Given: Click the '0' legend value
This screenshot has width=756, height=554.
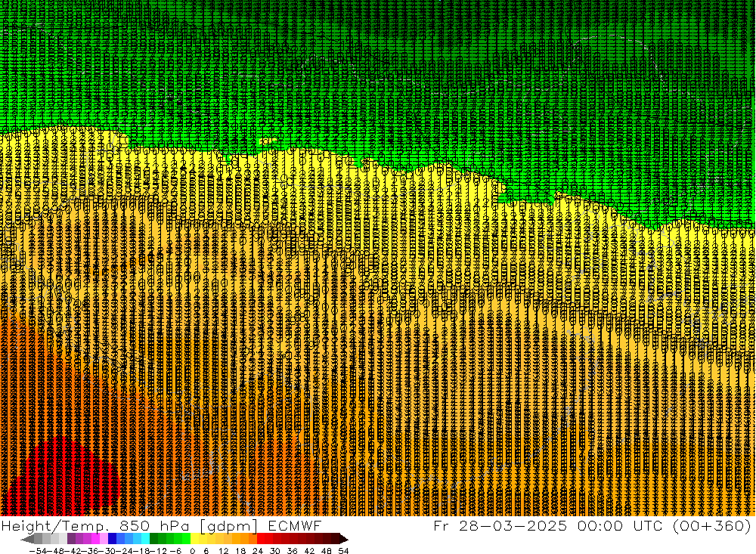Looking at the screenshot, I should 192,551.
